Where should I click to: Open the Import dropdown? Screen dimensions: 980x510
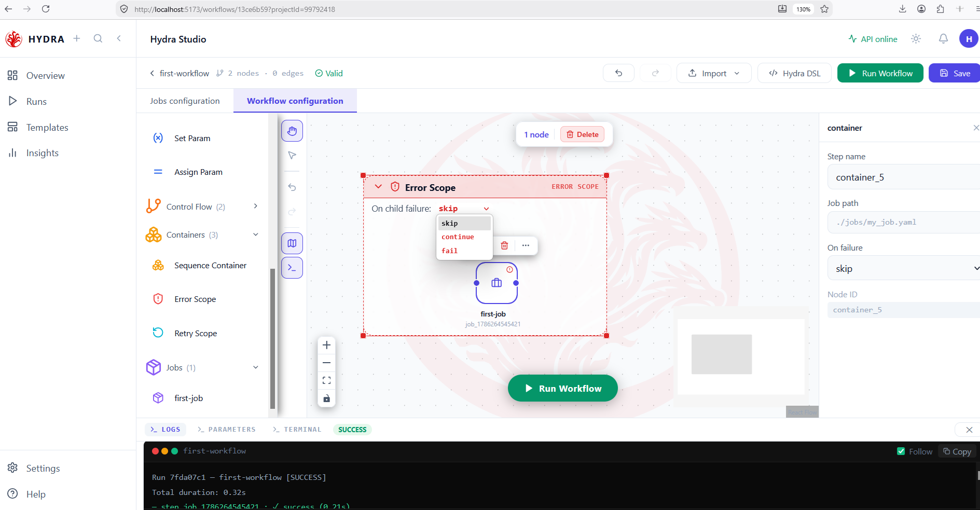(714, 73)
